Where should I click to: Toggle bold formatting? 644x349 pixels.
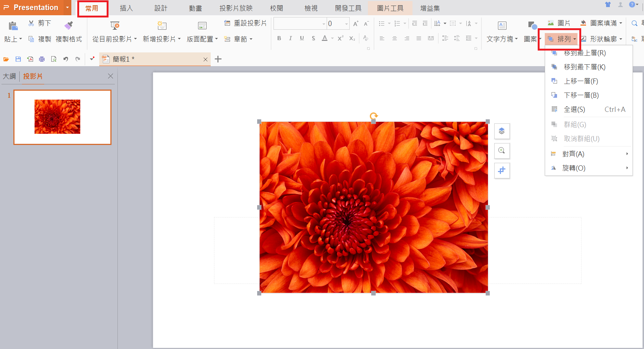coord(279,38)
